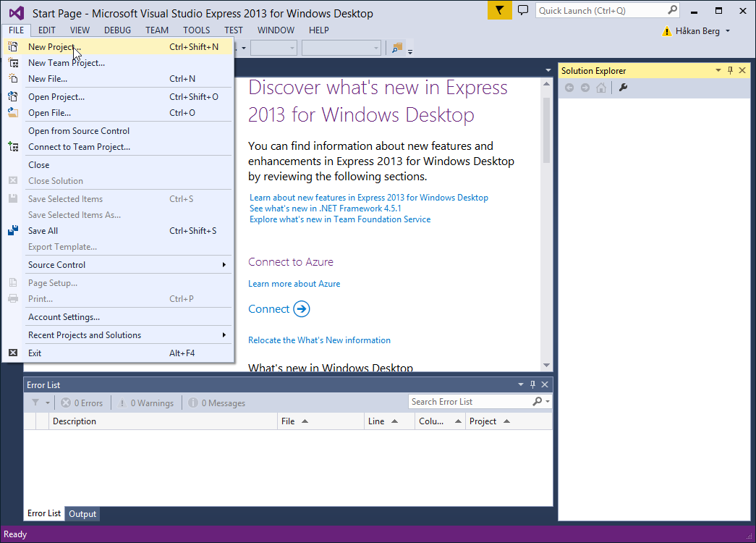Open the DEBUG menu
The image size is (756, 543).
[x=117, y=30]
